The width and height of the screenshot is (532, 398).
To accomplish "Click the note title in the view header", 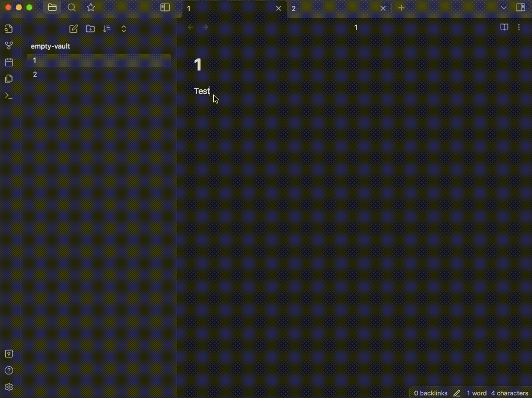I will pos(355,28).
